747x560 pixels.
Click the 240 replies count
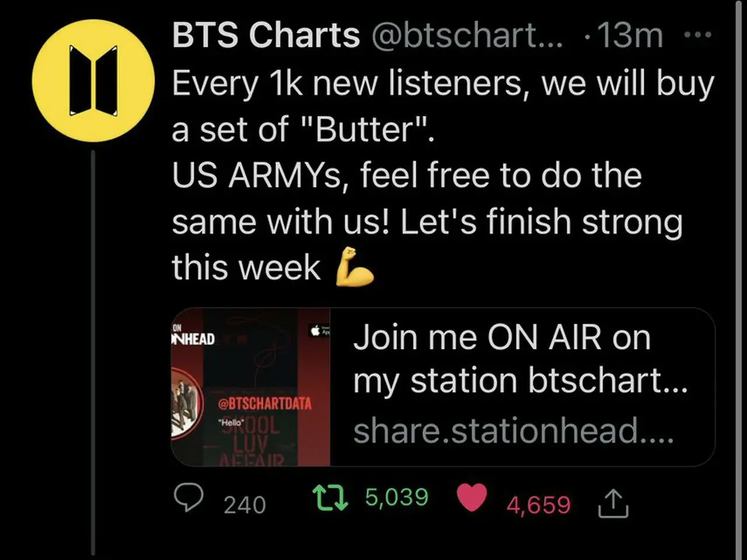point(245,505)
